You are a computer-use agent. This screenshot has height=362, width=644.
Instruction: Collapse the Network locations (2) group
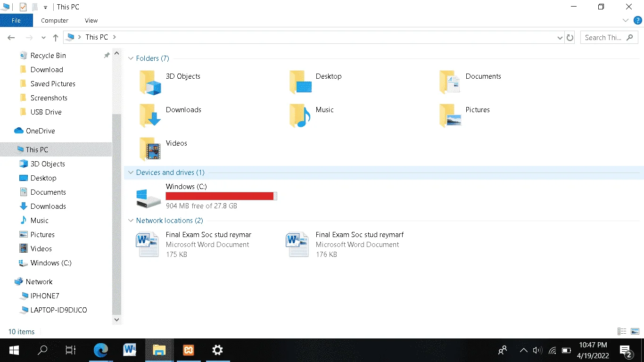[x=131, y=221]
